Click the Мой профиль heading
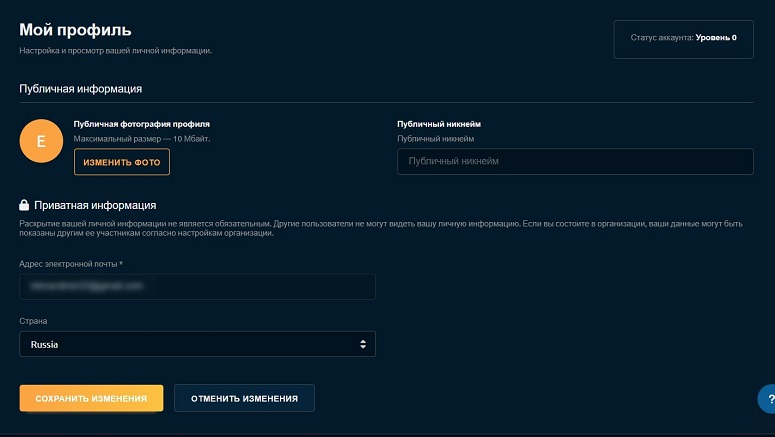775x437 pixels. pyautogui.click(x=75, y=30)
